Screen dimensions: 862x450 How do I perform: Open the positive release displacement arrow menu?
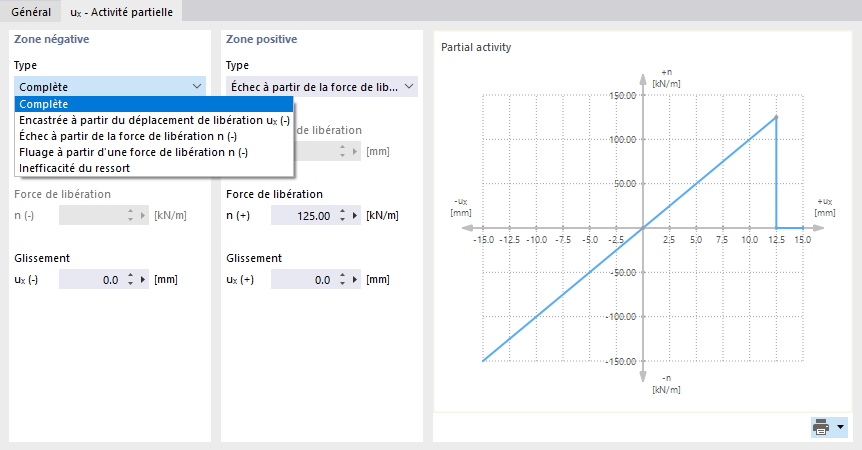[355, 151]
